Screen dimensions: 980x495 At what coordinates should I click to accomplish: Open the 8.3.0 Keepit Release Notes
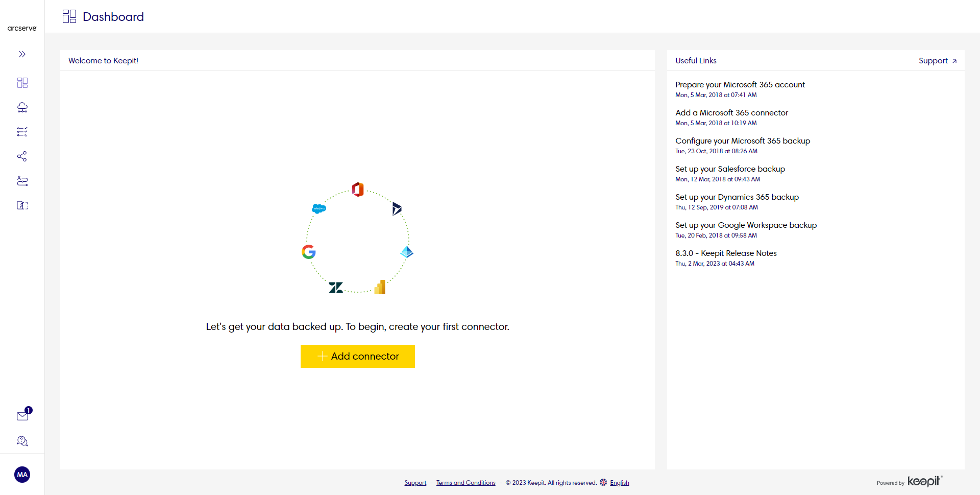(x=726, y=253)
